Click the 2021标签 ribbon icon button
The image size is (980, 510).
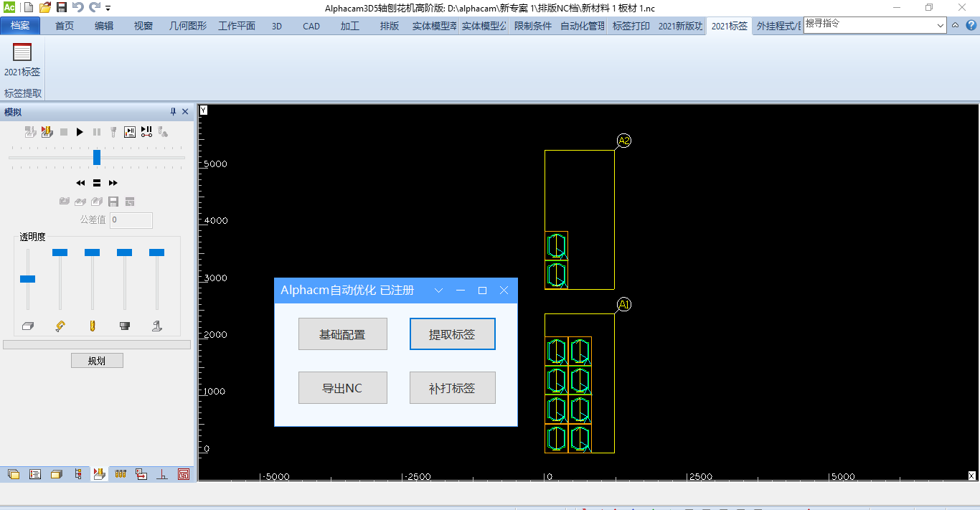click(x=22, y=60)
